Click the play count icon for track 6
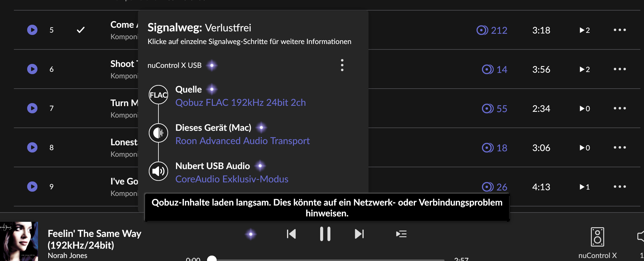The width and height of the screenshot is (644, 261). coord(585,69)
